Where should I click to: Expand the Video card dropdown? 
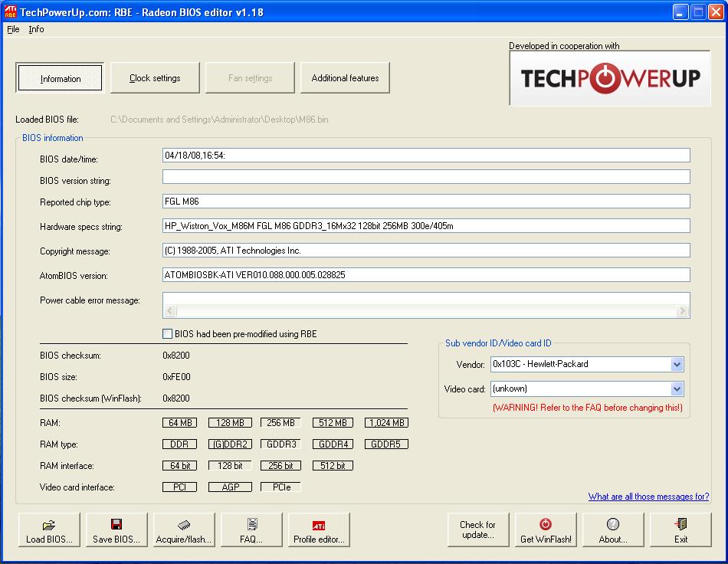tap(677, 389)
